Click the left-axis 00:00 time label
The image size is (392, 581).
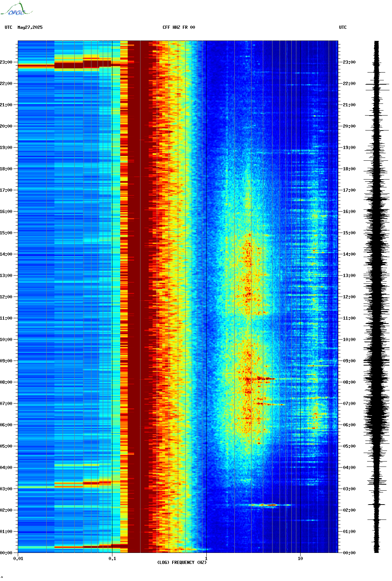coord(6,553)
